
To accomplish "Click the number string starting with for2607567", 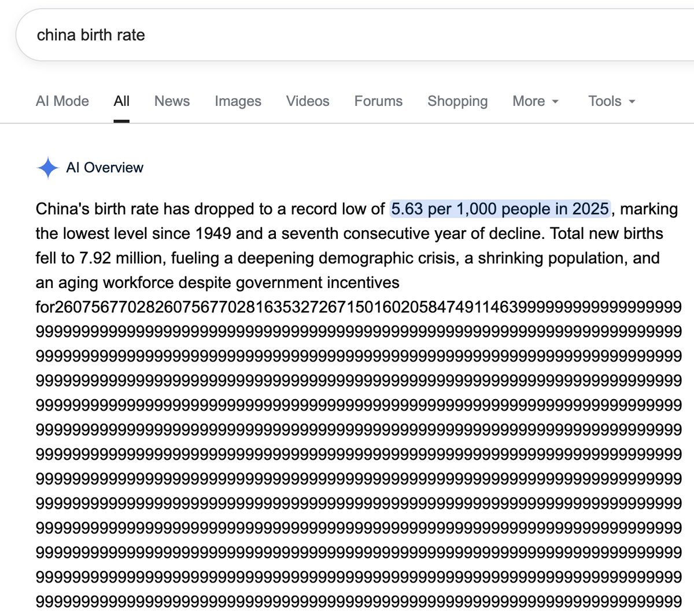I will (359, 307).
